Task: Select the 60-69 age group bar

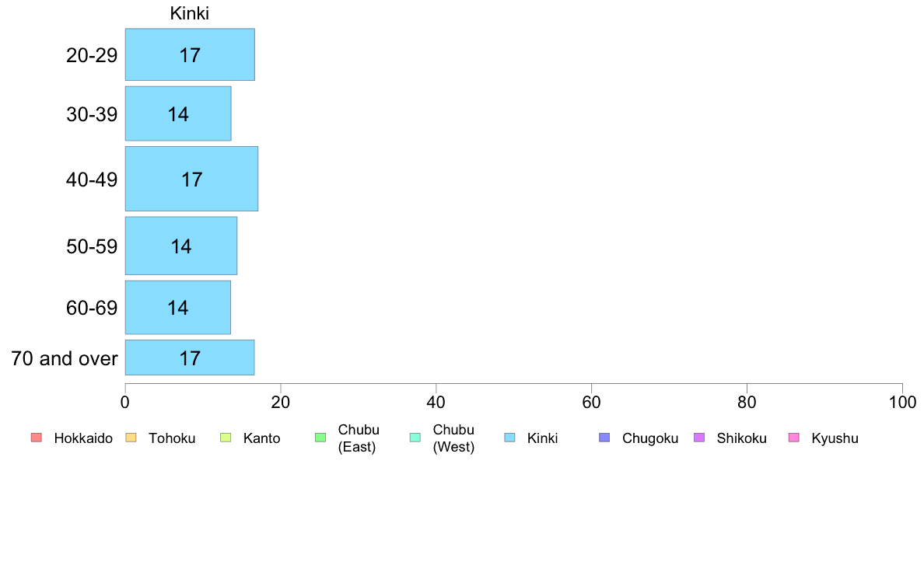Action: point(178,307)
